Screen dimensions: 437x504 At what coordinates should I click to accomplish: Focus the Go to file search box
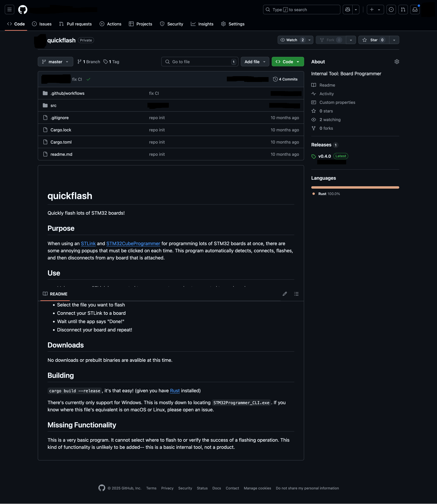point(199,62)
